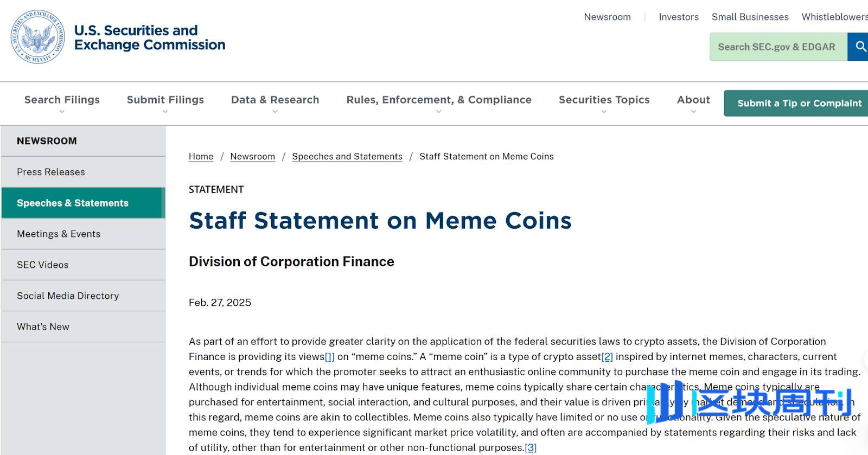Image resolution: width=868 pixels, height=455 pixels.
Task: Open footnote [1] reference link
Action: point(329,357)
